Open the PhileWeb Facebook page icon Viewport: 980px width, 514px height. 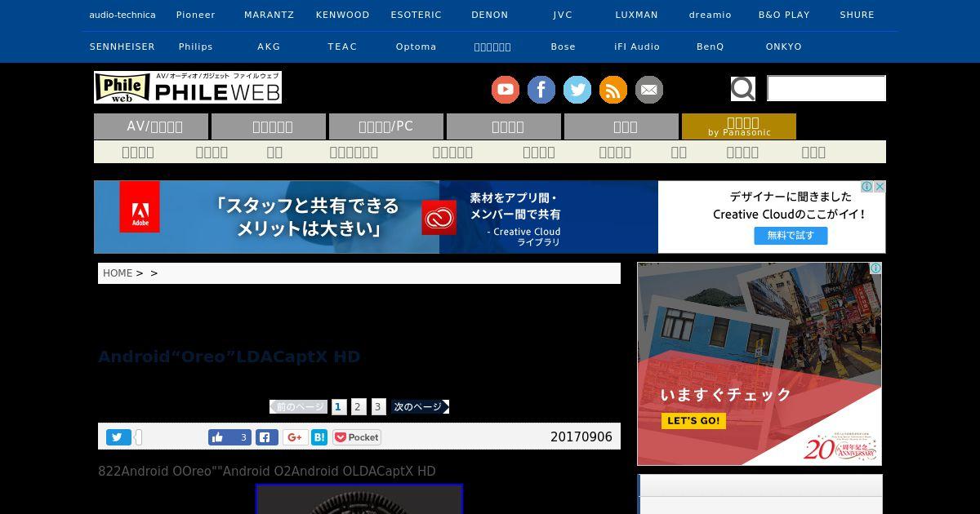(541, 90)
